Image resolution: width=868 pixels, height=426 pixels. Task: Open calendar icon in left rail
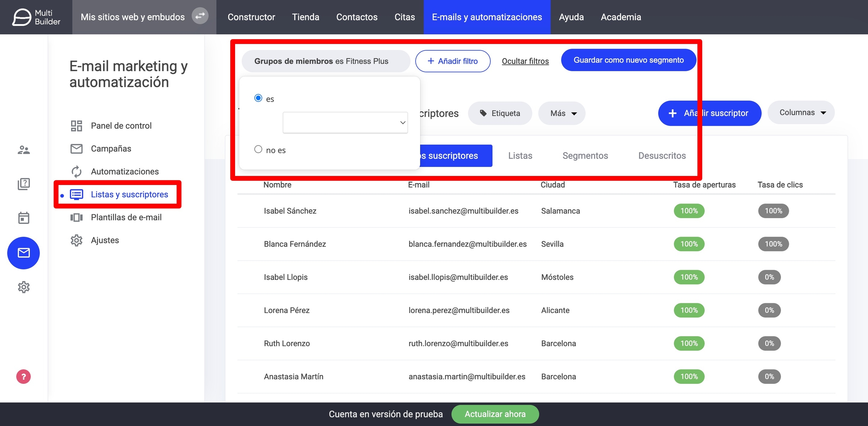[x=23, y=218]
